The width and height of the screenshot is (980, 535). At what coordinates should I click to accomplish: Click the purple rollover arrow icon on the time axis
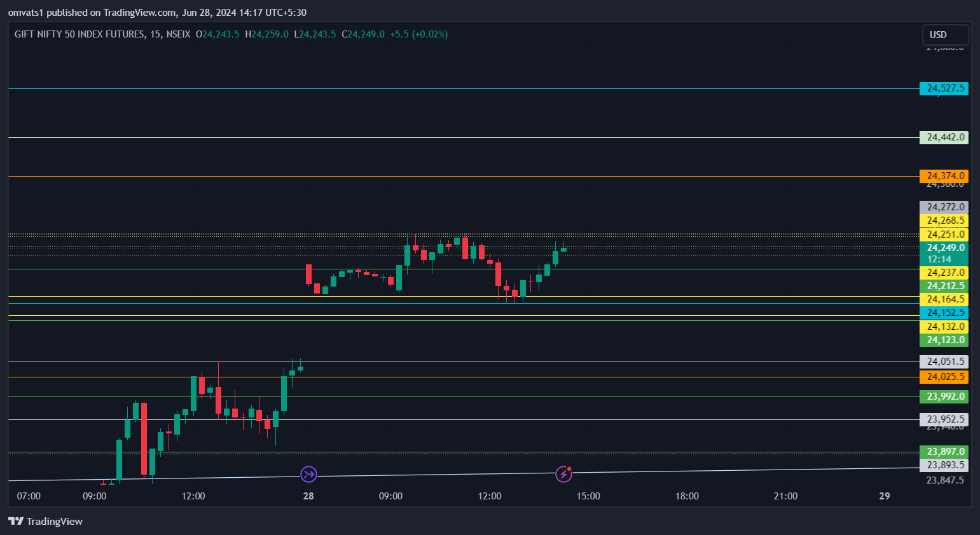[x=308, y=474]
